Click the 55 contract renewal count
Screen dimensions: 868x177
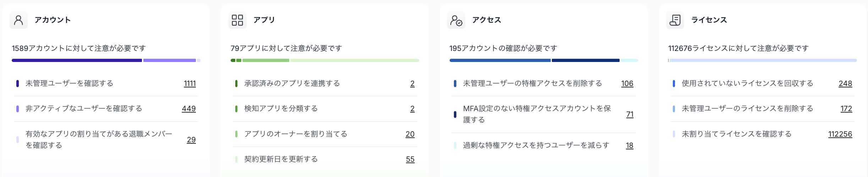coord(410,159)
